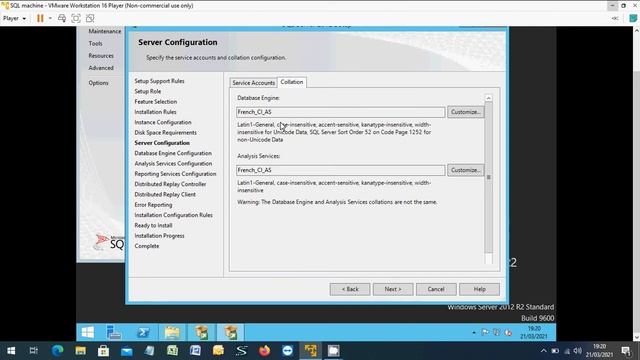The height and width of the screenshot is (360, 640).
Task: Customize the Database Engine collation
Action: (x=465, y=112)
